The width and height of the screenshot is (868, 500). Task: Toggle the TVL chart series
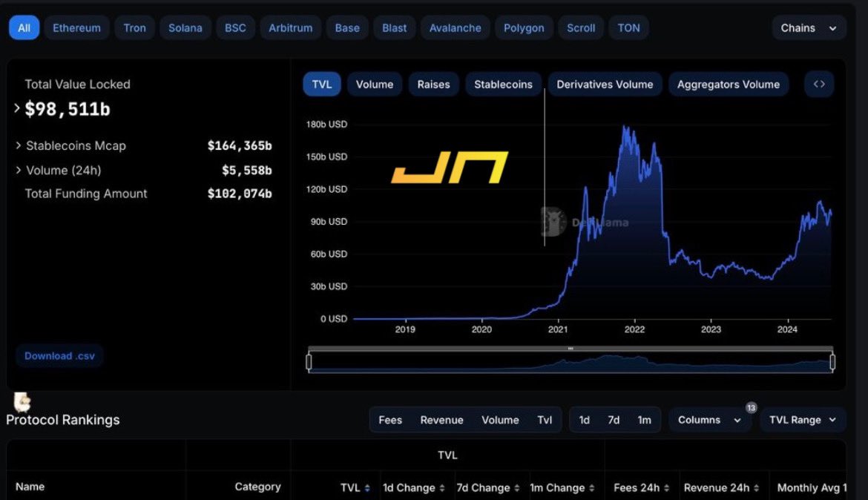point(322,84)
